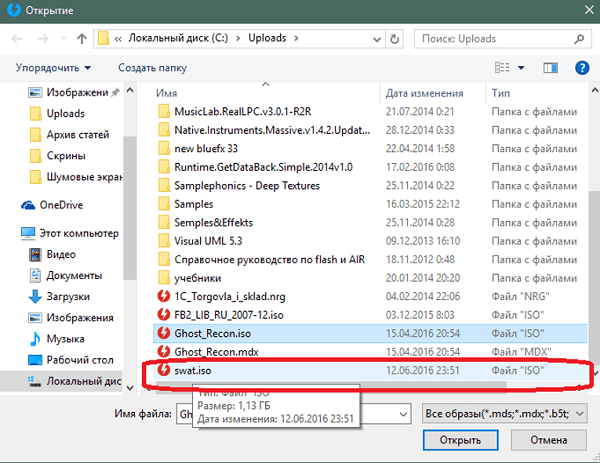
Task: Select Ghost_Recon.mdx file icon
Action: tap(164, 351)
